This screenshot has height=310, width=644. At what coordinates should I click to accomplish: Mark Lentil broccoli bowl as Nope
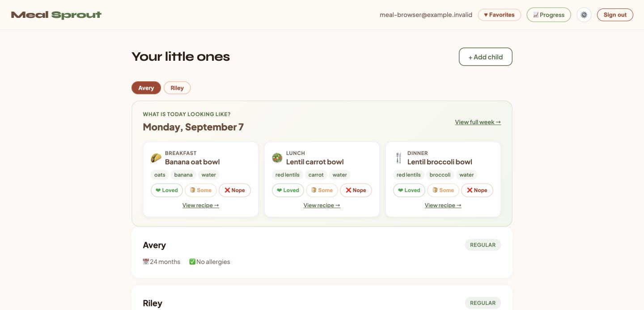[477, 190]
